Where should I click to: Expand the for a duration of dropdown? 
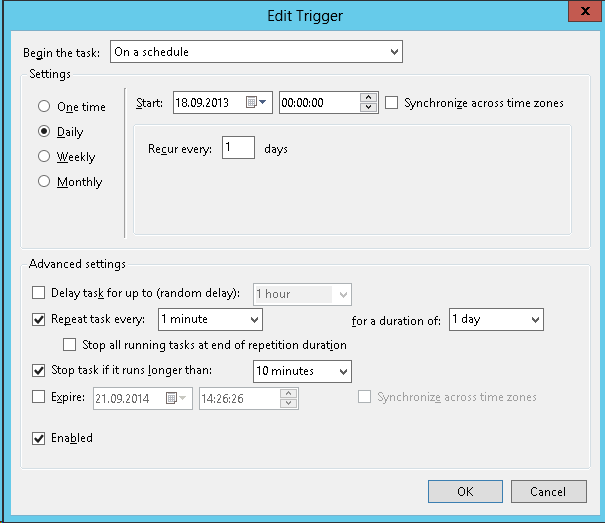click(496, 319)
